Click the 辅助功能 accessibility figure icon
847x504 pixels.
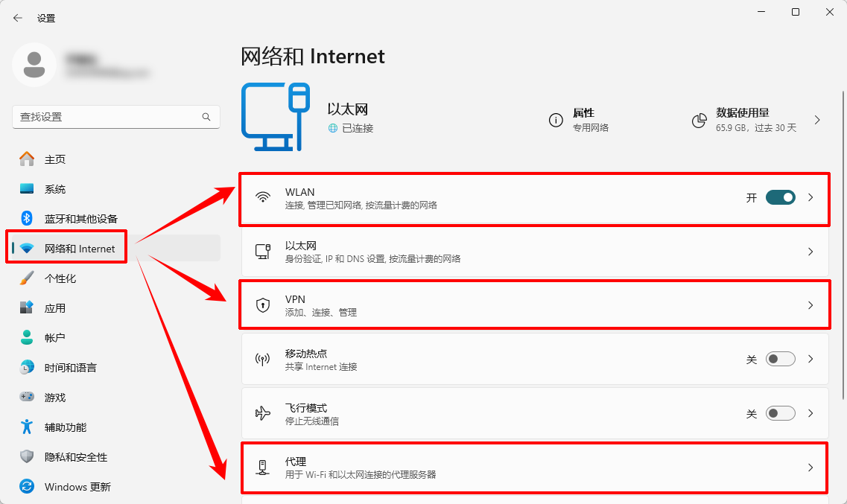tap(27, 427)
